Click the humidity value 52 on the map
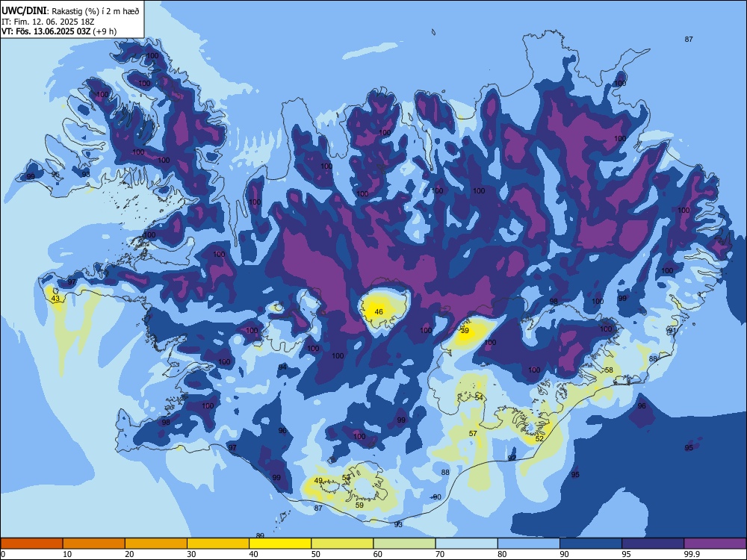This screenshot has width=747, height=560. [x=539, y=438]
